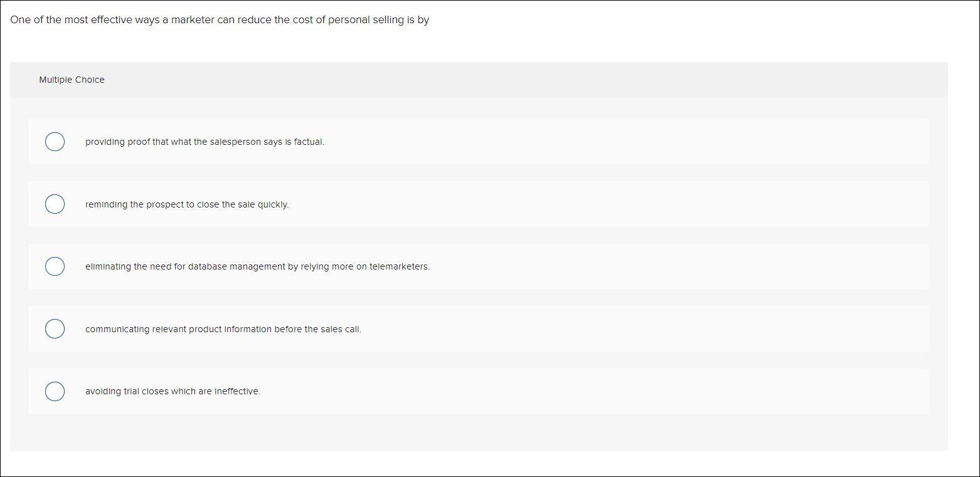Click the answer mentioning telemarketers

tap(257, 266)
